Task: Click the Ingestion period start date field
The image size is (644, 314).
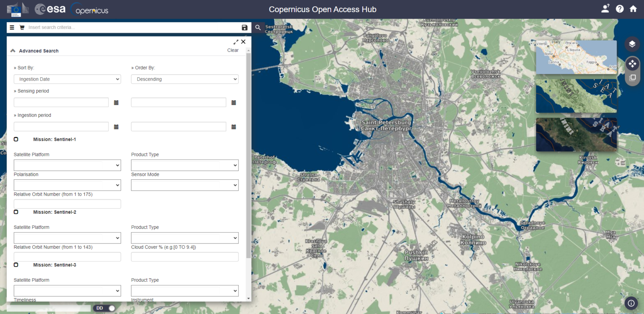Action: pyautogui.click(x=61, y=127)
